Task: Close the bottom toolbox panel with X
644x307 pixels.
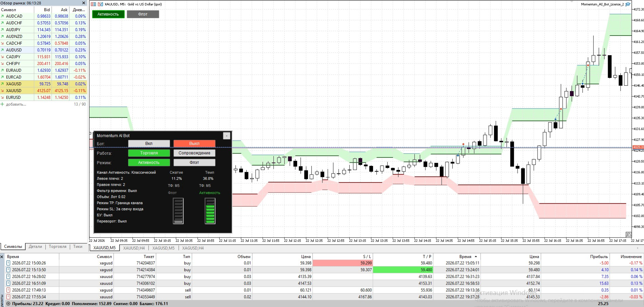Action: [x=2, y=257]
